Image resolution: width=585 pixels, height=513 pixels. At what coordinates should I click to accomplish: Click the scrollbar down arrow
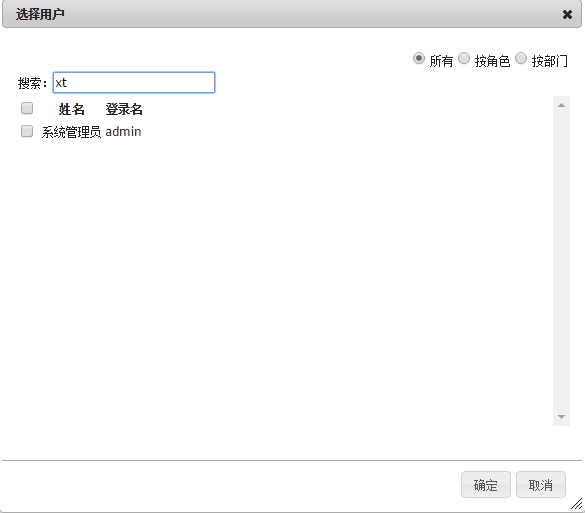561,417
